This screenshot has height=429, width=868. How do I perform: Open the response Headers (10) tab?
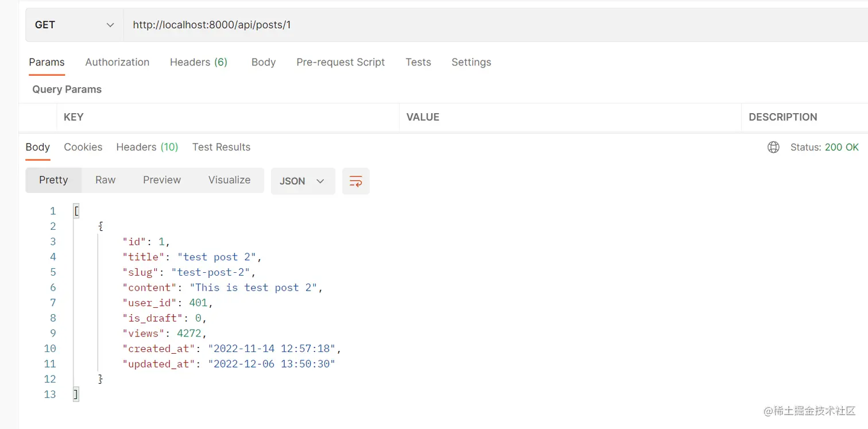coord(147,147)
